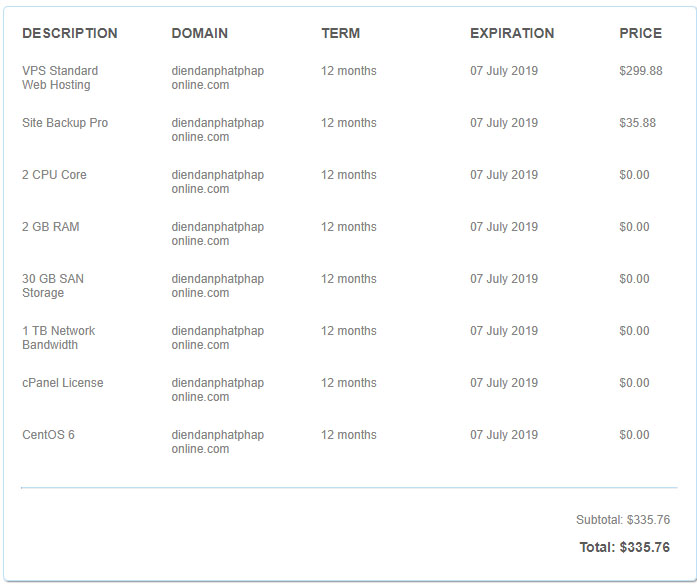The width and height of the screenshot is (697, 585).
Task: Click the Subtotal $335.76 line
Action: pyautogui.click(x=623, y=520)
